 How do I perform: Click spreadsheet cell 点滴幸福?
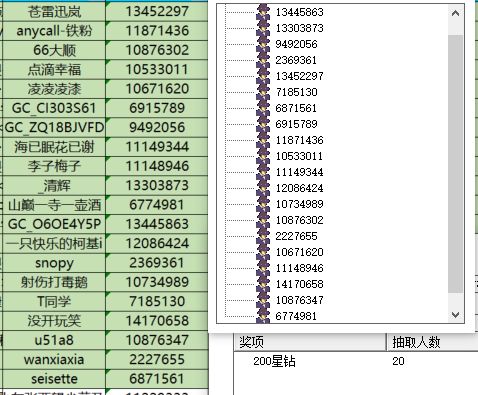coord(54,70)
